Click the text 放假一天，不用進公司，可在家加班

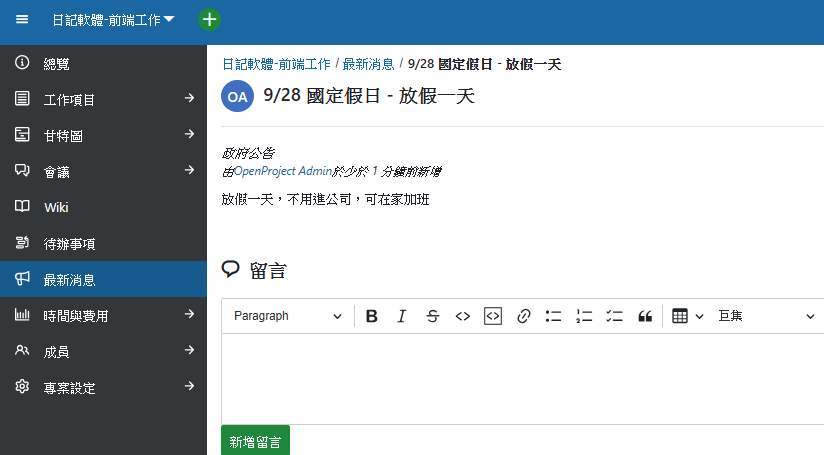pyautogui.click(x=325, y=199)
